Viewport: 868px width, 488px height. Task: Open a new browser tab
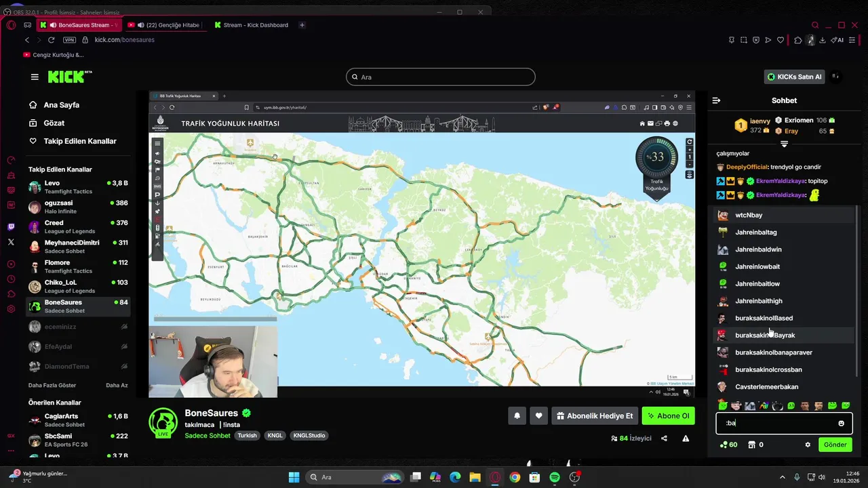(x=302, y=25)
